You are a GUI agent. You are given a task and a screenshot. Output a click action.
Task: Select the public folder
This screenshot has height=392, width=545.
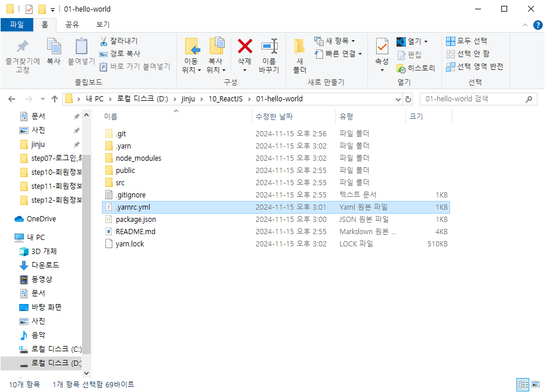point(276,171)
